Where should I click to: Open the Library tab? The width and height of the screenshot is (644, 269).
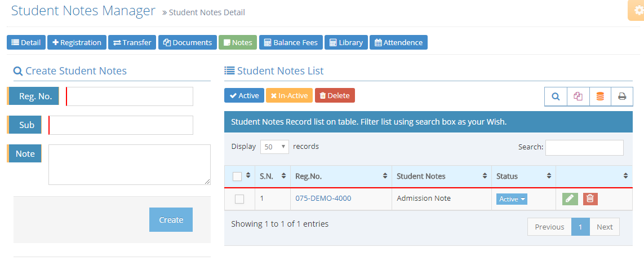346,42
